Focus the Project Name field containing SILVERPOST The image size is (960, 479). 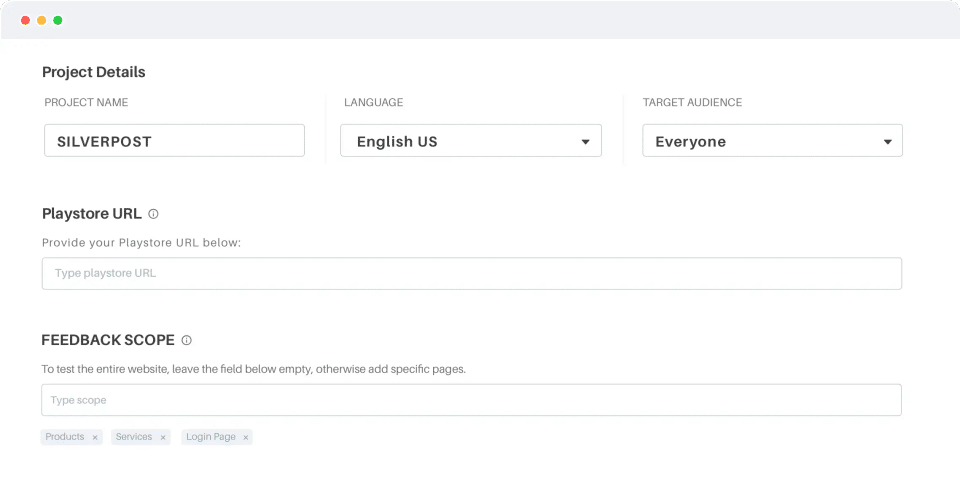[x=174, y=141]
